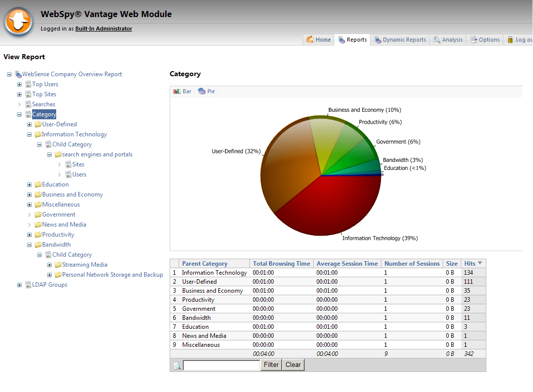Sort by Total Browsing Time column
Image resolution: width=533 pixels, height=392 pixels.
pos(282,264)
